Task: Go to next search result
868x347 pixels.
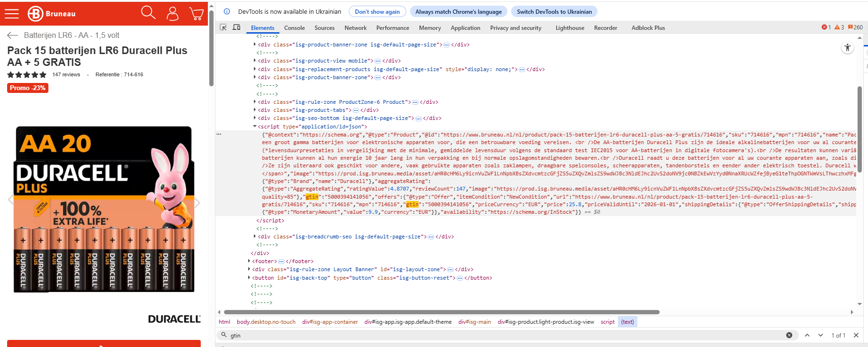Action: [x=821, y=335]
